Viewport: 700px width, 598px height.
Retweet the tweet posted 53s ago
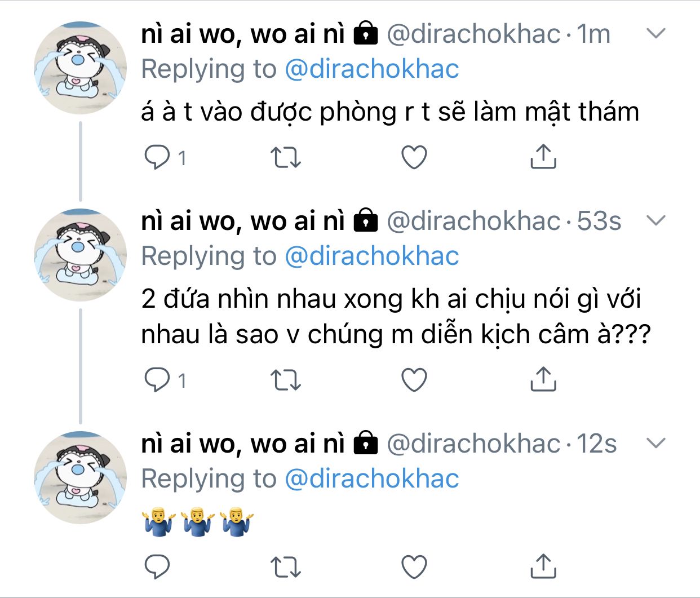[x=286, y=380]
